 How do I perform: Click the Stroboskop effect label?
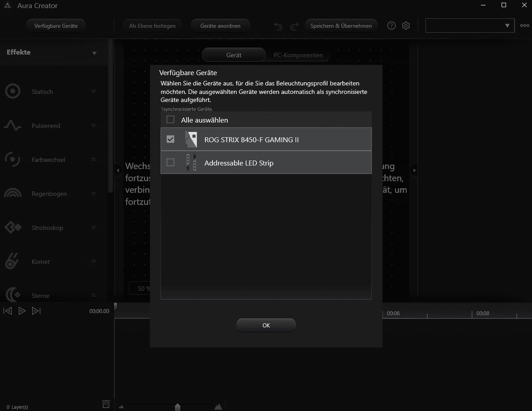point(47,228)
